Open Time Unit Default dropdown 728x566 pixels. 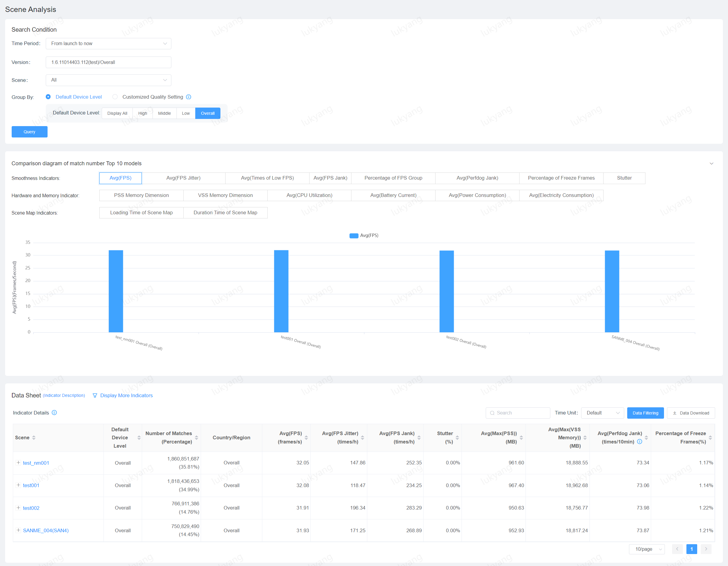(x=602, y=413)
